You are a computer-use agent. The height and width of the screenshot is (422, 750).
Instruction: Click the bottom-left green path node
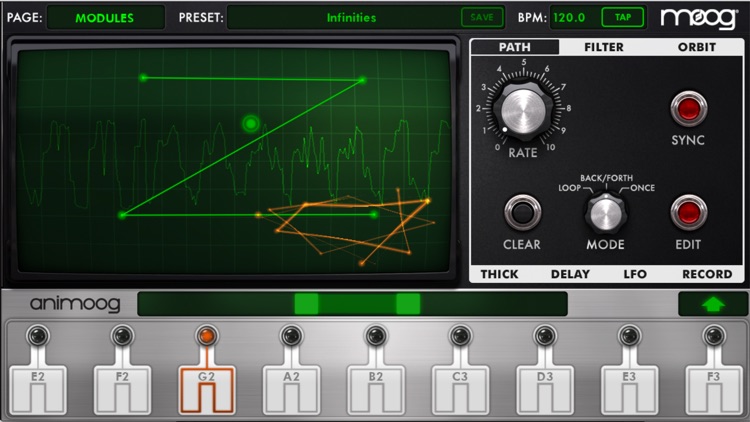click(x=122, y=215)
